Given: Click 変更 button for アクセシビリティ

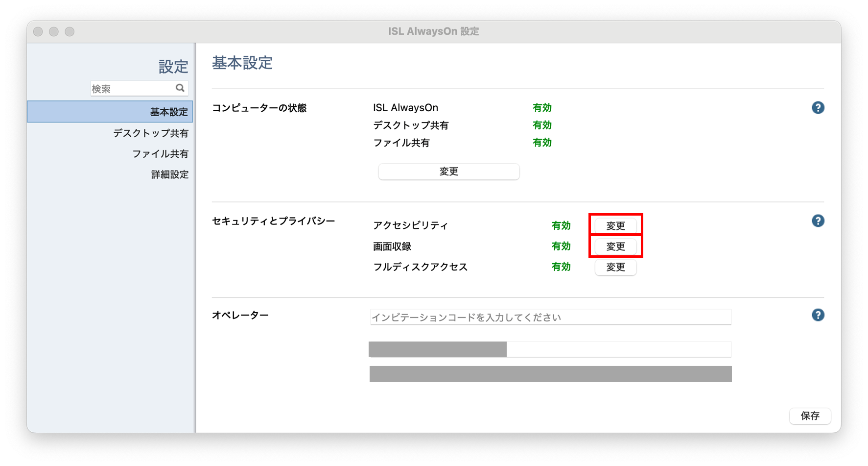Looking at the screenshot, I should [x=615, y=226].
